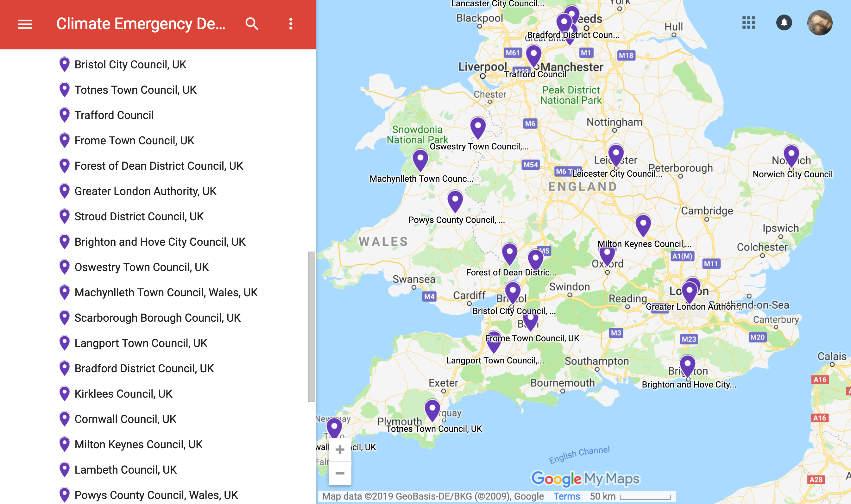Click the Norwich City Council map pin
Viewport: 851px width, 504px height.
click(x=791, y=156)
